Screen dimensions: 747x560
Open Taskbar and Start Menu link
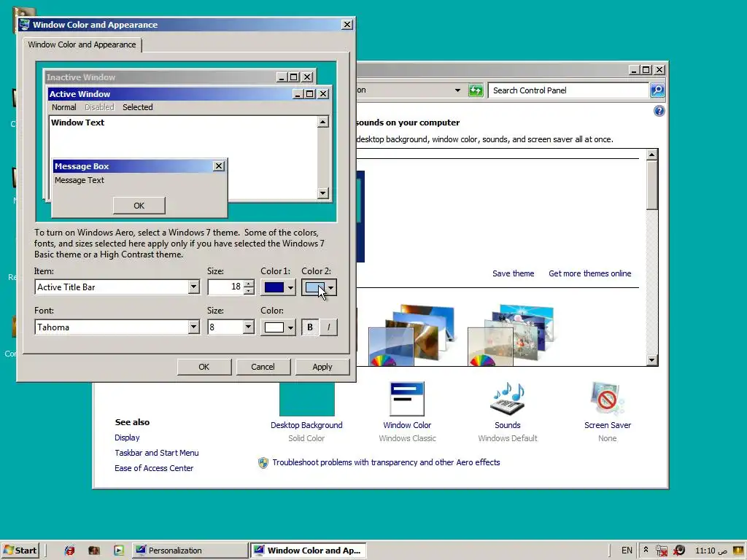[x=157, y=453]
